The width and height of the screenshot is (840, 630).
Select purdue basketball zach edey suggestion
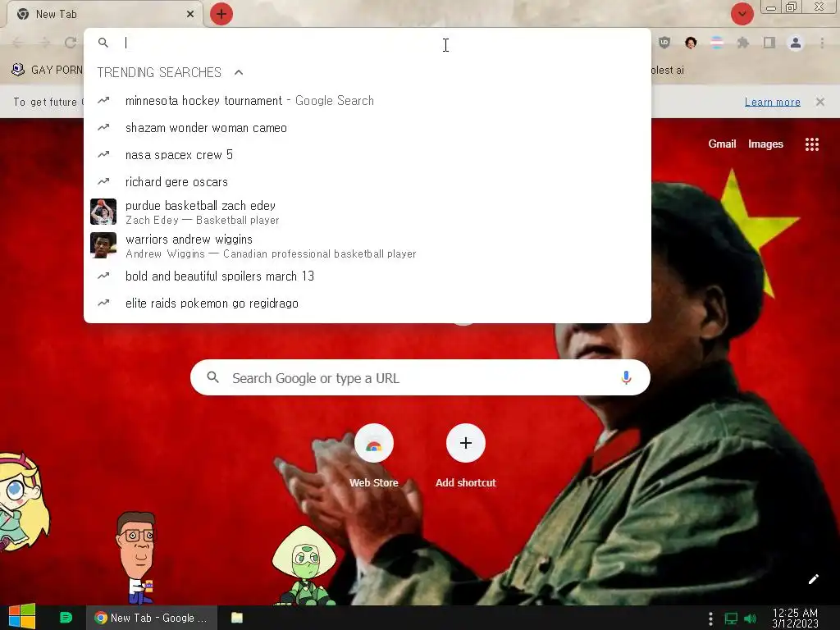point(367,212)
